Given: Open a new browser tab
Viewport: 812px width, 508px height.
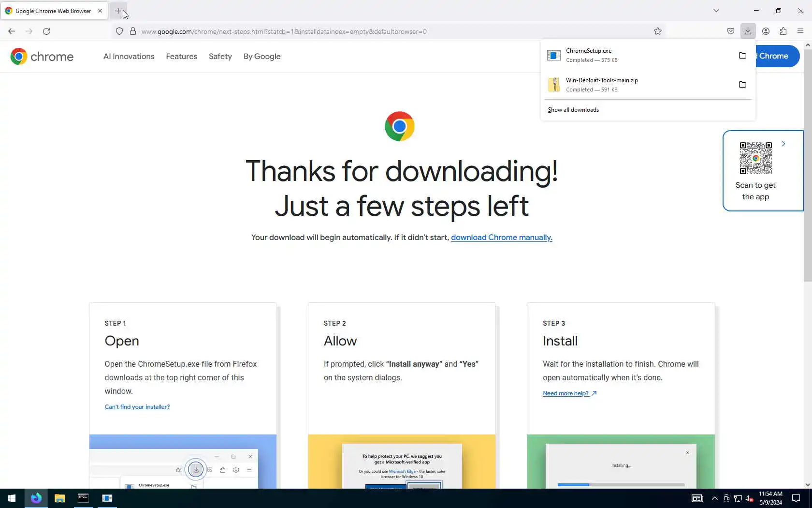Looking at the screenshot, I should (118, 11).
